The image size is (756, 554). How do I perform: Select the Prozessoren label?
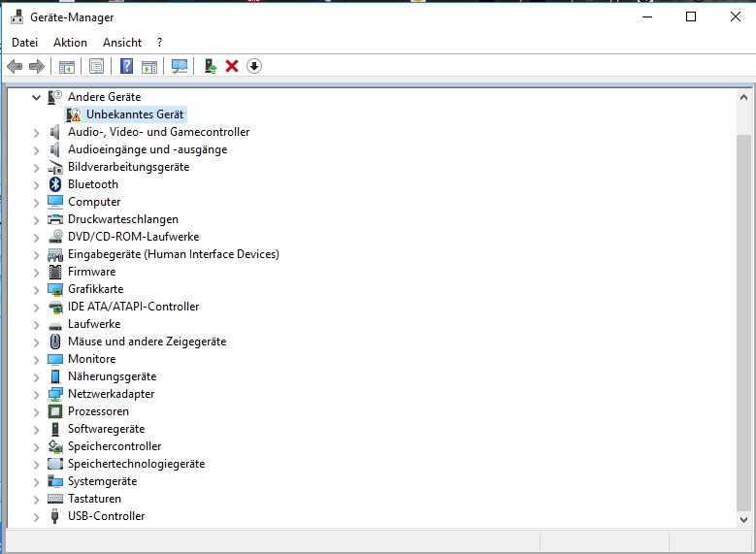[x=98, y=411]
